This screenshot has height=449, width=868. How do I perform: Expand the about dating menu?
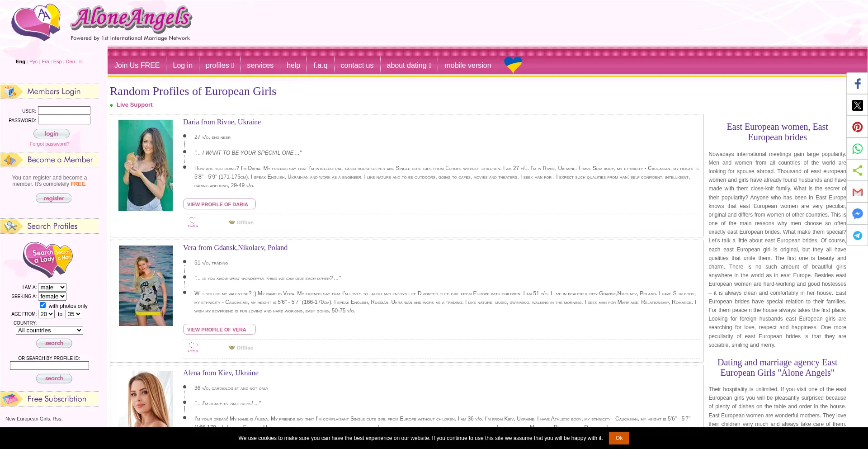click(409, 65)
